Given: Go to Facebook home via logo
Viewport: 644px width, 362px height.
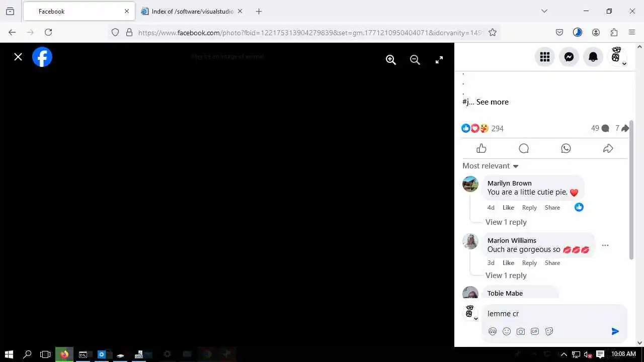Looking at the screenshot, I should tap(42, 57).
